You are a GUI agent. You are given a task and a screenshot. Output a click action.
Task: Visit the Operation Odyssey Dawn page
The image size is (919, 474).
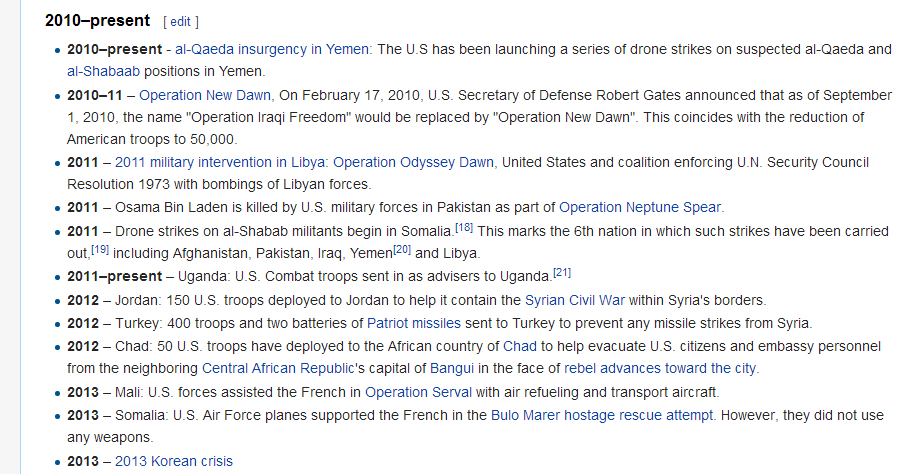tap(414, 162)
